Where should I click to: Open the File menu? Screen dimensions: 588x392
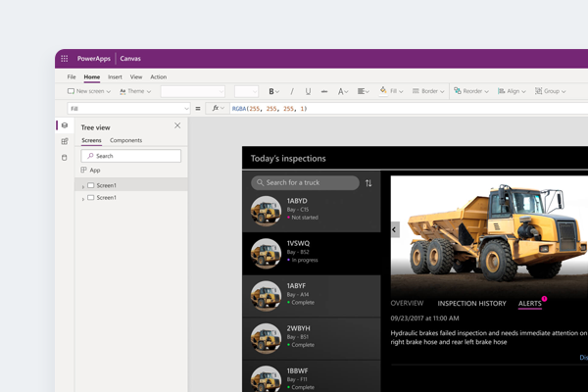[72, 76]
